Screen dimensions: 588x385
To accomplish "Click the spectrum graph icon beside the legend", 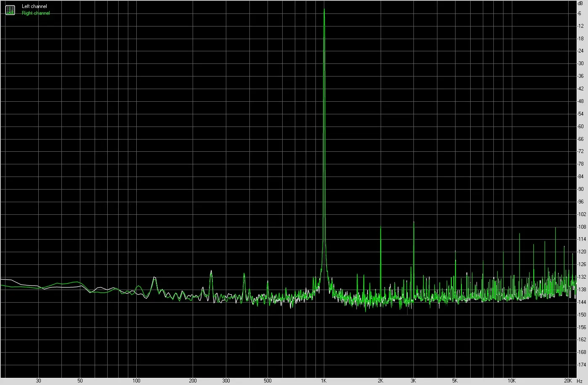I will [x=10, y=10].
